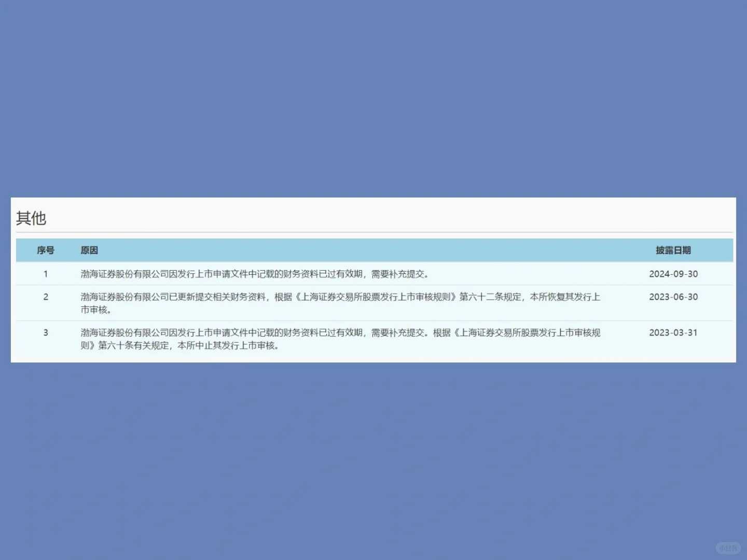This screenshot has width=747, height=560.
Task: Select row number 3 cell
Action: 46,333
